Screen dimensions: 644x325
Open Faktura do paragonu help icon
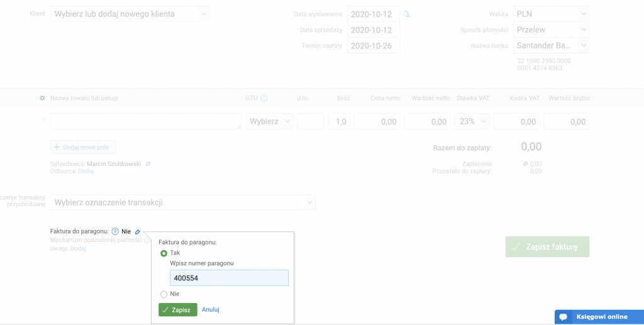tap(115, 231)
